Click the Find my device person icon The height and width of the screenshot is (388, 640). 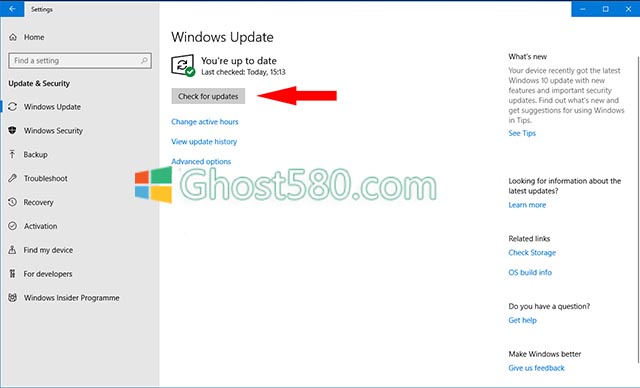(x=12, y=250)
